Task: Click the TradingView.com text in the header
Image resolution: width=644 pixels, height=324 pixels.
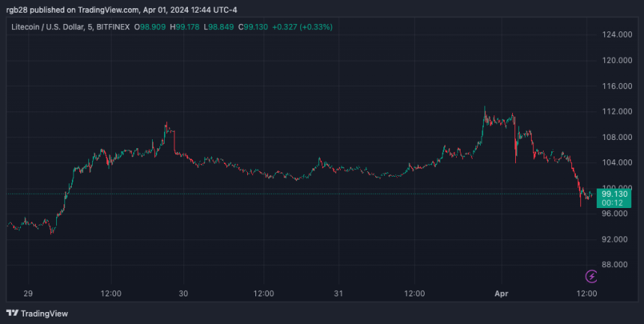Action: [x=109, y=10]
